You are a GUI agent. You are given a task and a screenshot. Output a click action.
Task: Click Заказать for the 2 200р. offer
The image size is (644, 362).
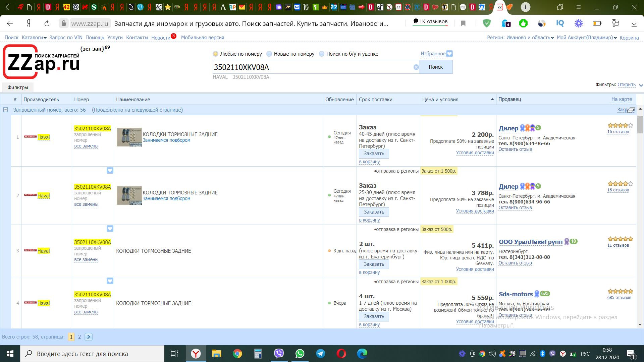click(374, 154)
